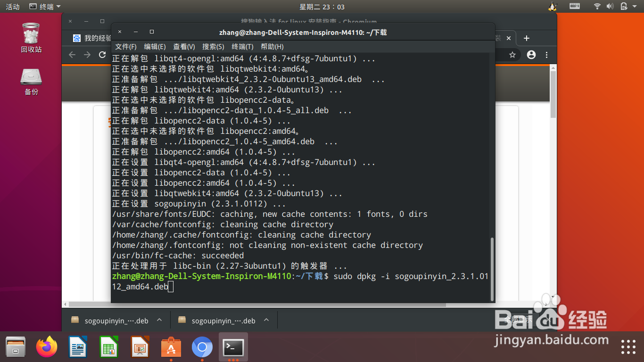Viewport: 644px width, 362px height.
Task: Open a new tab with the + button
Action: (x=527, y=38)
